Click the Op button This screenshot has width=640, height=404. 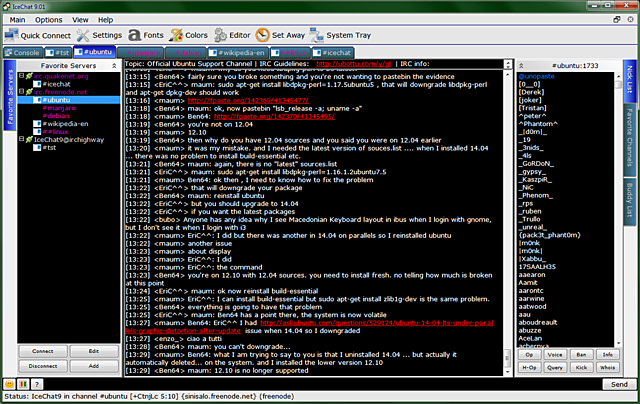[x=529, y=355]
